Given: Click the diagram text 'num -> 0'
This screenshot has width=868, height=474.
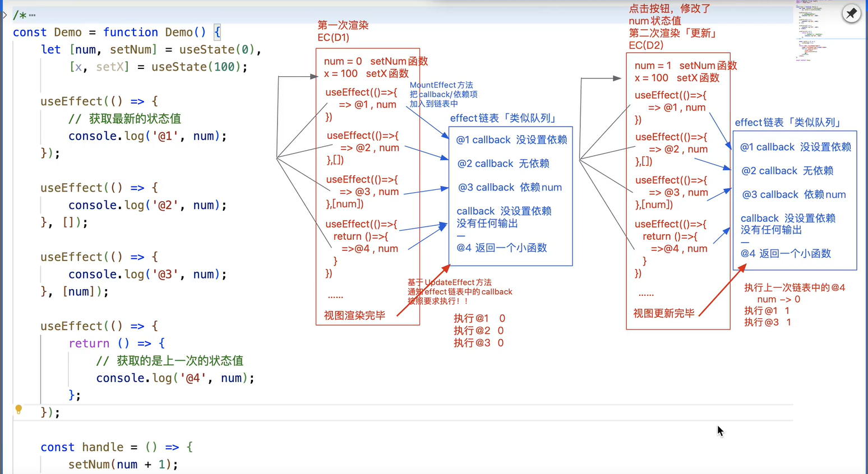Looking at the screenshot, I should coord(778,299).
